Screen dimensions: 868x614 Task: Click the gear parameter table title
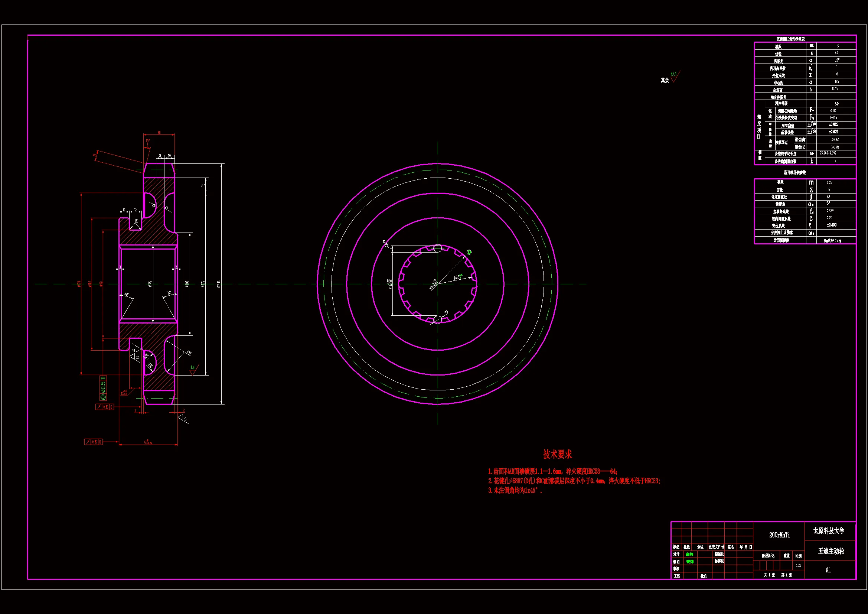(x=790, y=39)
